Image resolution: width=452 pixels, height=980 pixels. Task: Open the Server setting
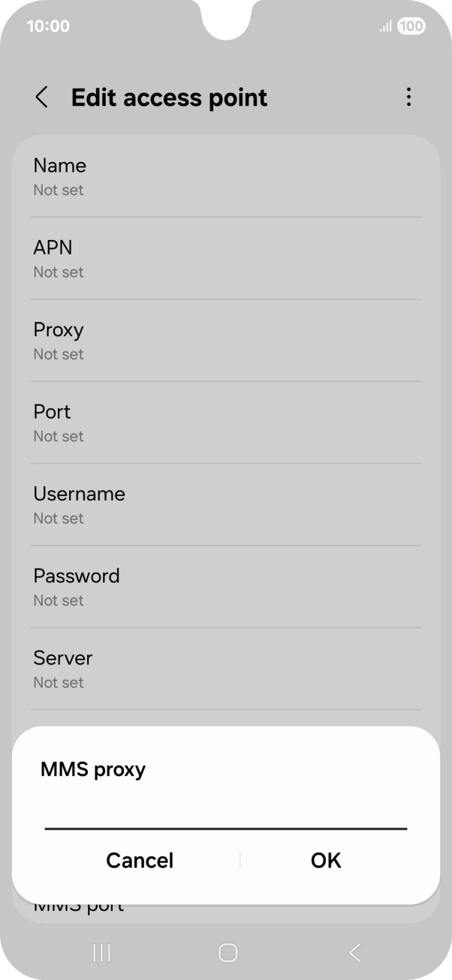tap(225, 668)
